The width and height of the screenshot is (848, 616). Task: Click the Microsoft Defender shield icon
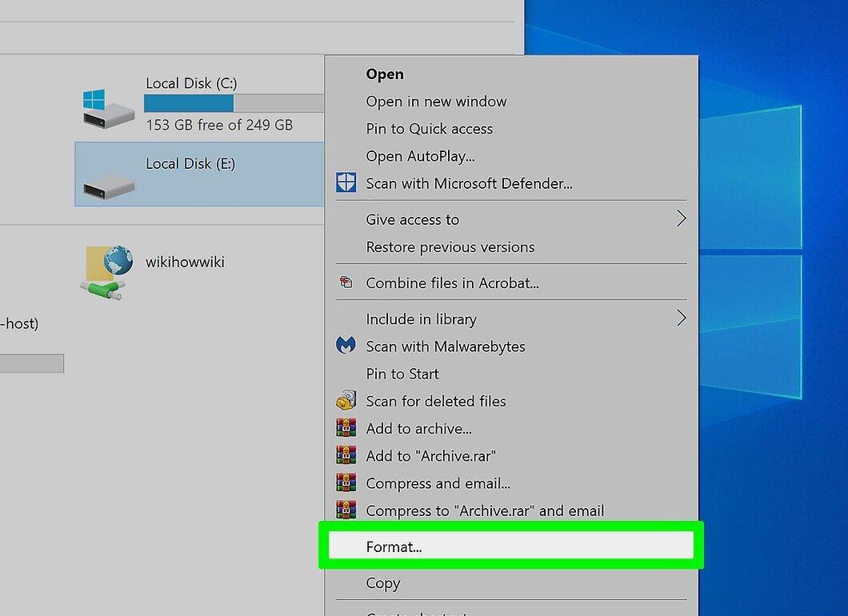point(346,182)
